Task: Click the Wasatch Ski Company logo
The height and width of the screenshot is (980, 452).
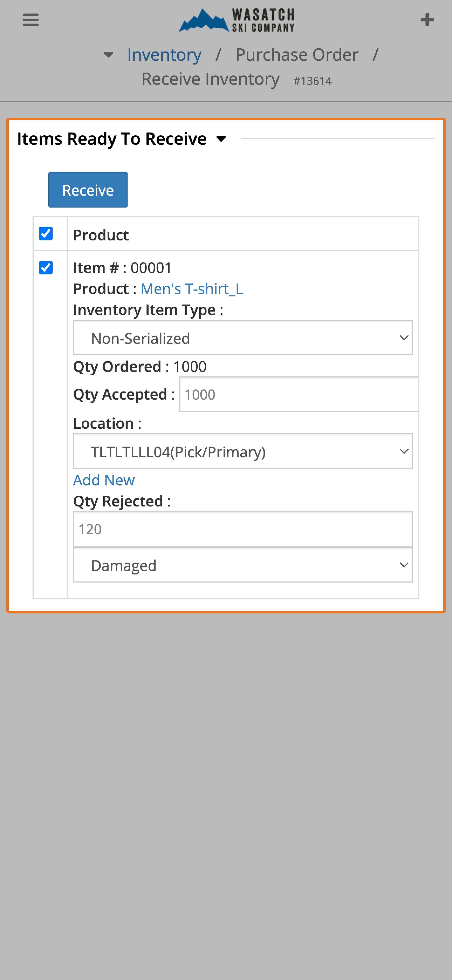Action: (237, 20)
